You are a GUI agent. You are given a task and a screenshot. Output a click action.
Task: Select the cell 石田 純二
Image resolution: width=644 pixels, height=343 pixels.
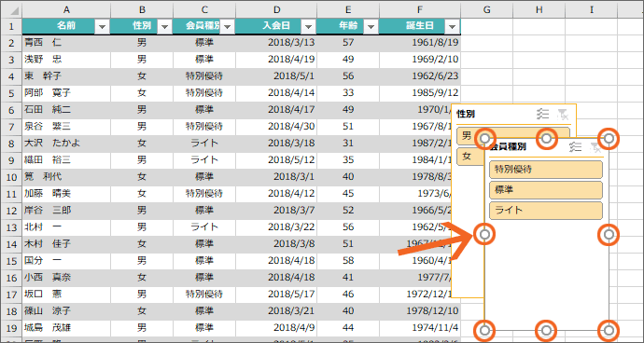pos(66,110)
